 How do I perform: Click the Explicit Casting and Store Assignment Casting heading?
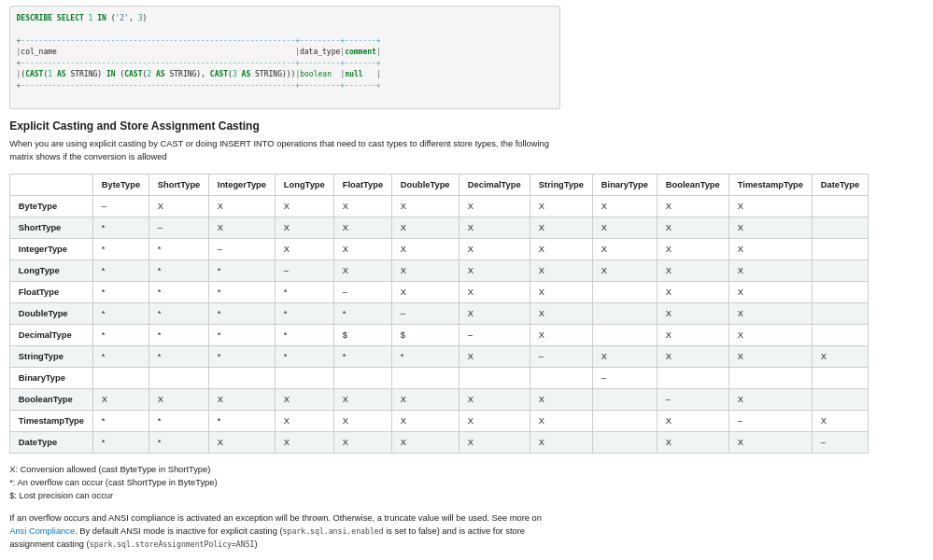[134, 126]
